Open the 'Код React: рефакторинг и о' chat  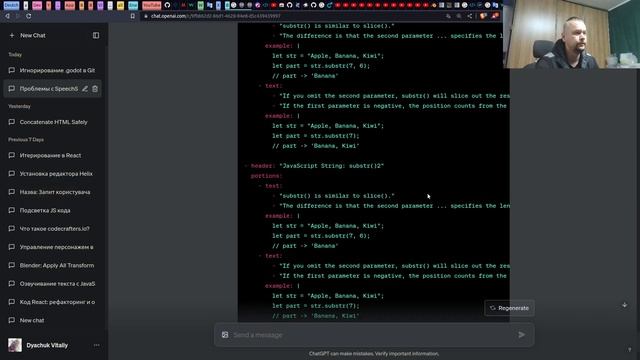[53, 302]
